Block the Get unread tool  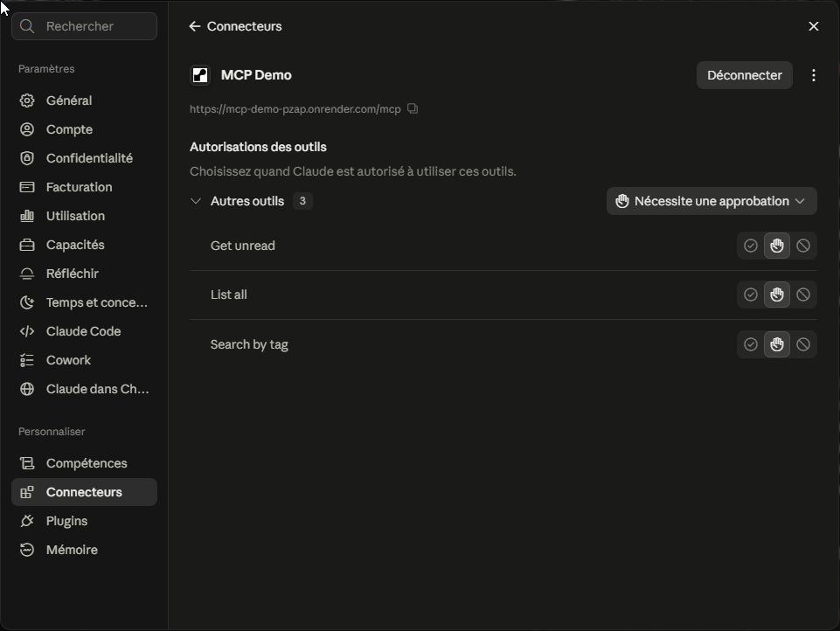click(803, 246)
